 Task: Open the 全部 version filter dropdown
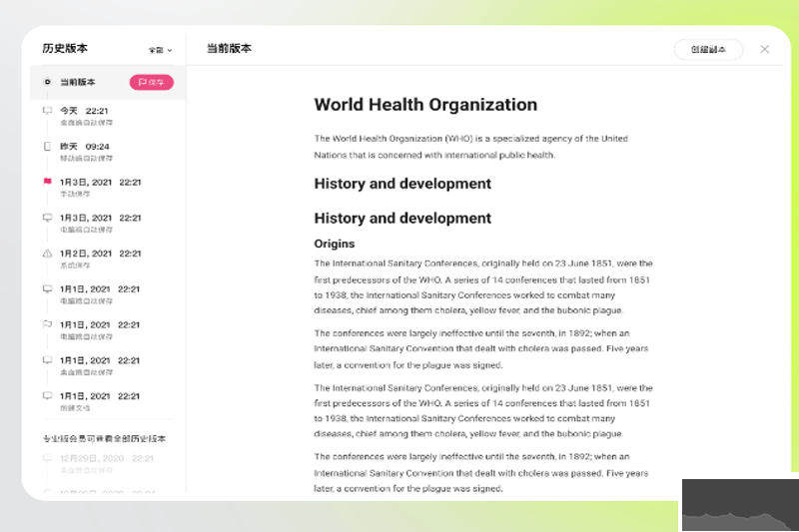pos(160,49)
